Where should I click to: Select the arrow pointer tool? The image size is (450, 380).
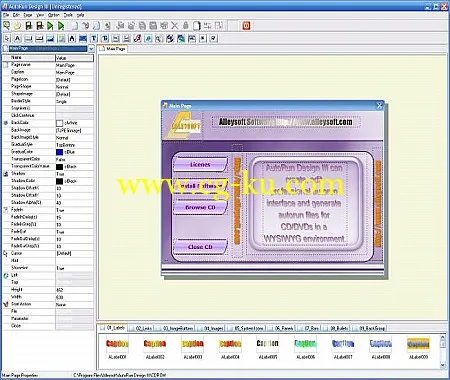pos(7,39)
